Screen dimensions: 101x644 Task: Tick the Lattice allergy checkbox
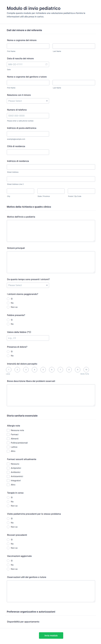[x=8, y=447]
